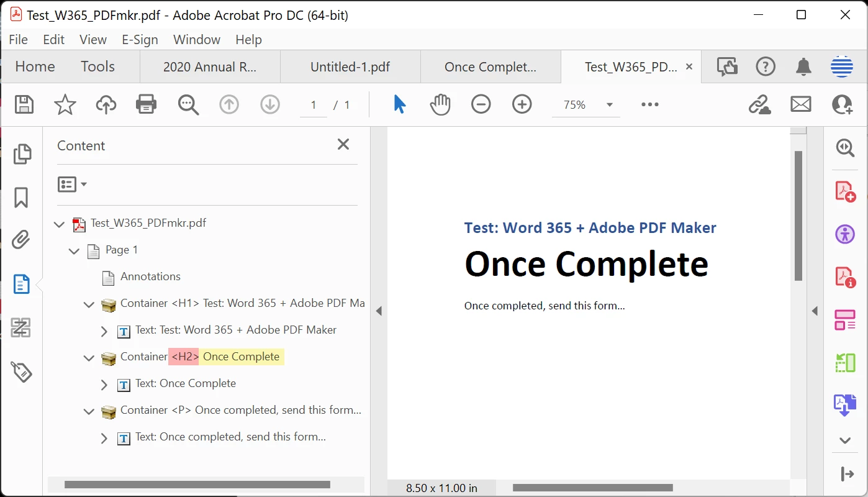Open Create PDF tool
The height and width of the screenshot is (497, 868).
pos(845,191)
